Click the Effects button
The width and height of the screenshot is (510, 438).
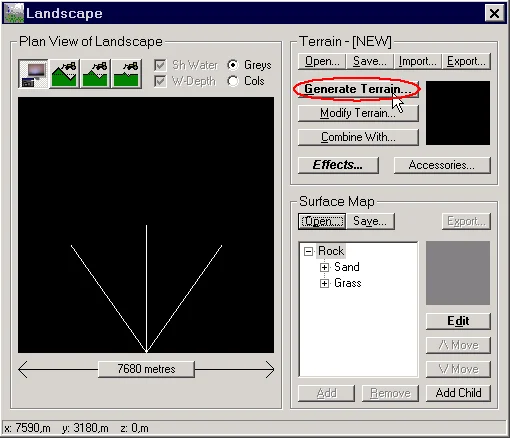pyautogui.click(x=338, y=165)
